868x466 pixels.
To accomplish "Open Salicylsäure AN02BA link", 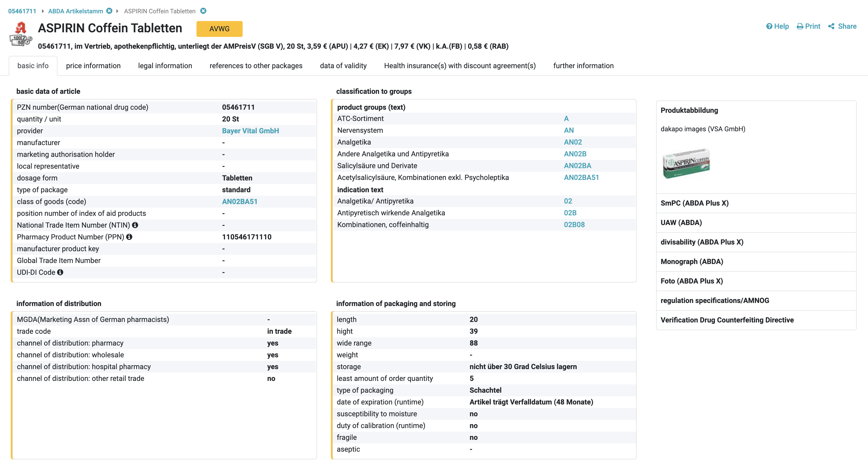I will click(x=578, y=166).
